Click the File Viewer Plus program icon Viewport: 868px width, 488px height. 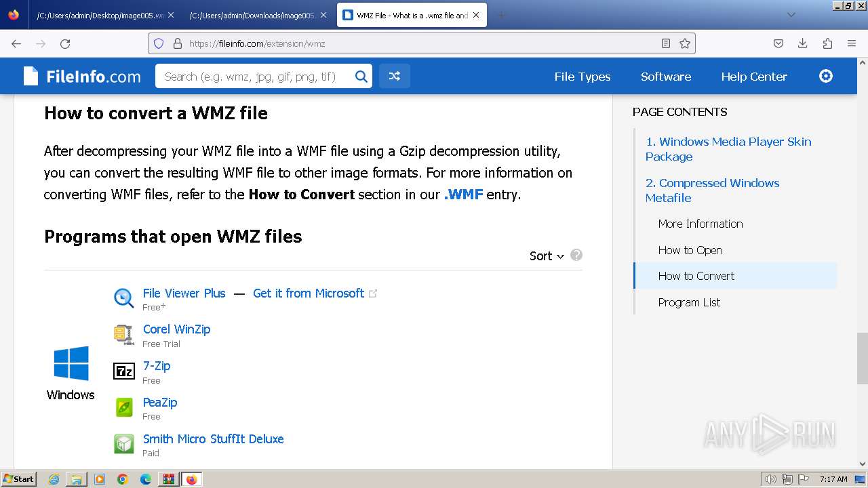pyautogui.click(x=123, y=298)
